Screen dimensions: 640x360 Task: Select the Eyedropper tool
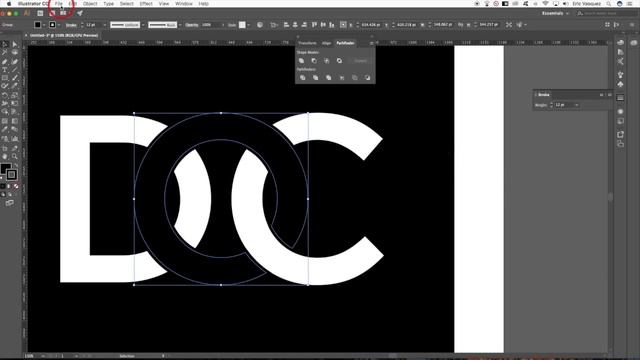click(5, 129)
